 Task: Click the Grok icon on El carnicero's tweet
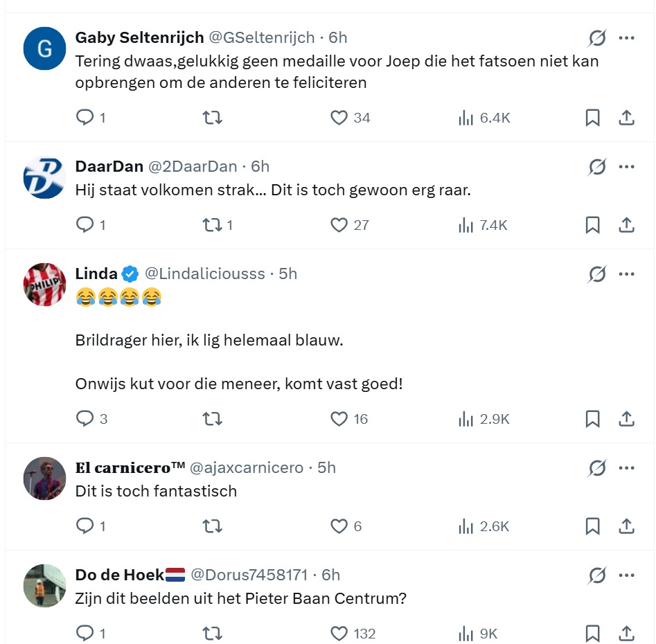(x=596, y=469)
